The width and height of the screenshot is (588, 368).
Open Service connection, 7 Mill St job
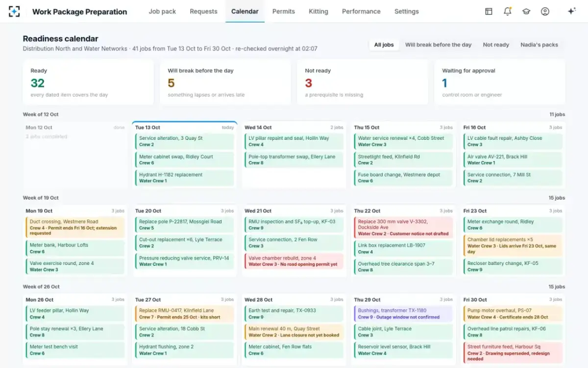[x=513, y=178]
